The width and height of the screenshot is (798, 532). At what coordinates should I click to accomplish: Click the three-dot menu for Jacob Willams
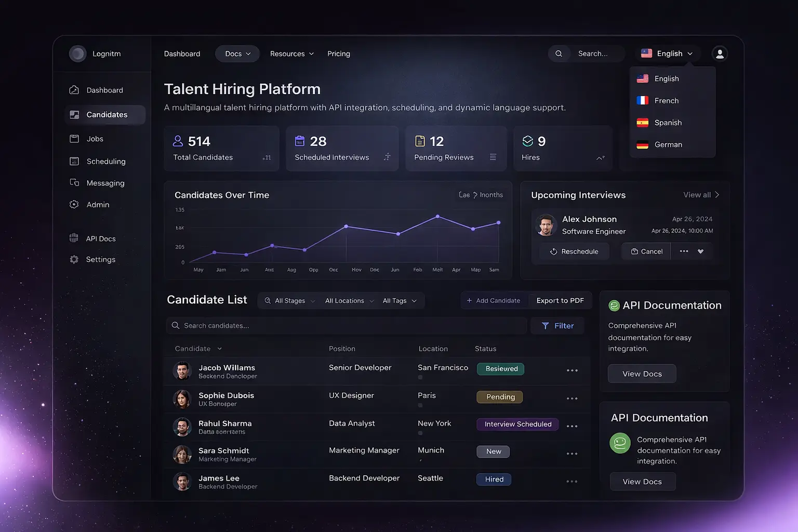click(572, 370)
